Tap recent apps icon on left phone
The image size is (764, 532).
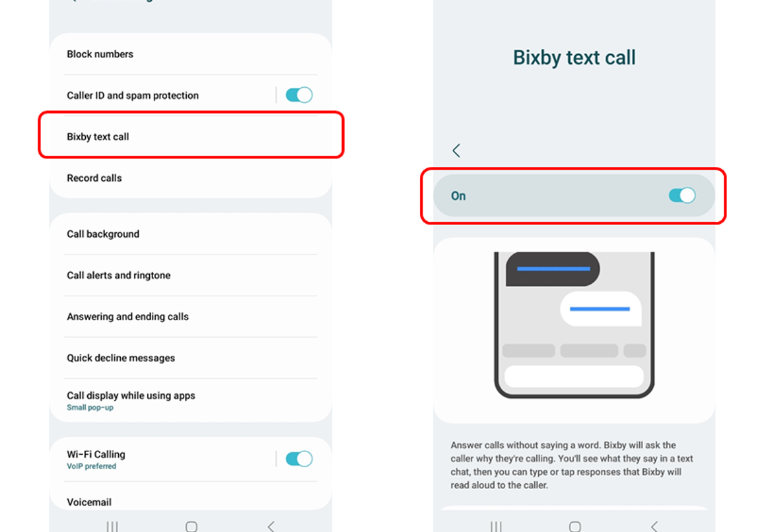[x=112, y=527]
